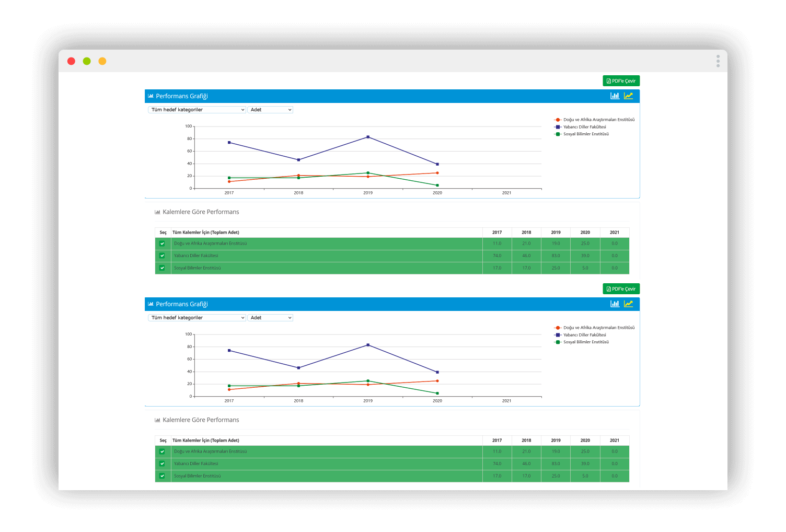786x532 pixels.
Task: Click upper Performans Grafiği header chart icon
Action: point(151,96)
